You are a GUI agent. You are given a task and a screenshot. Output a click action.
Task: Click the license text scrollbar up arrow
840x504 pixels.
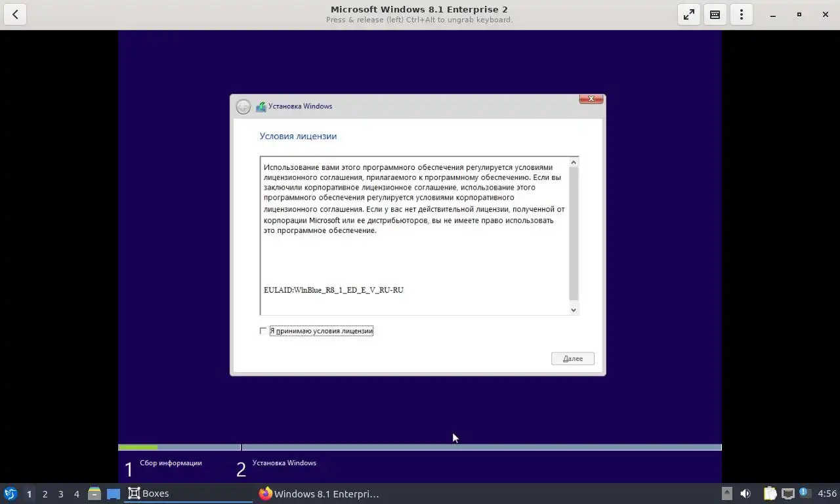[x=574, y=162]
